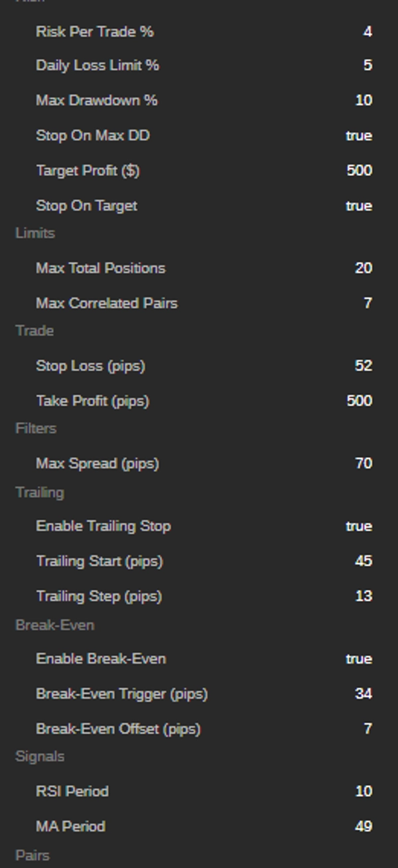Edit the Max Total Positions value
Viewport: 398px width, 868px height.
point(363,268)
